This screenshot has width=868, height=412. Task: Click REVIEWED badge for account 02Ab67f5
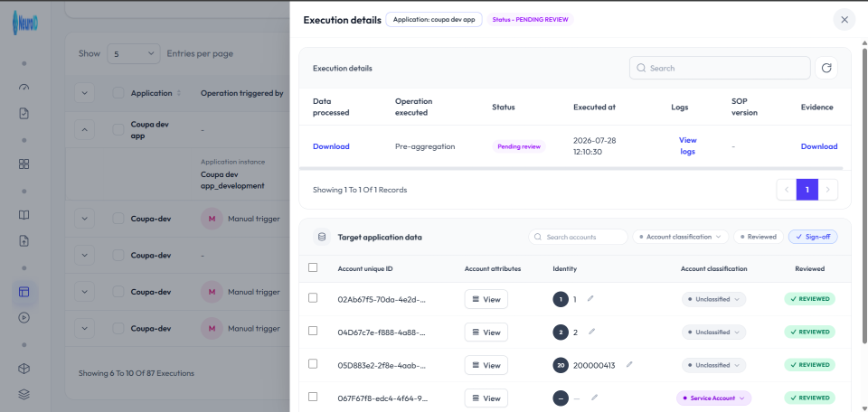tap(809, 299)
